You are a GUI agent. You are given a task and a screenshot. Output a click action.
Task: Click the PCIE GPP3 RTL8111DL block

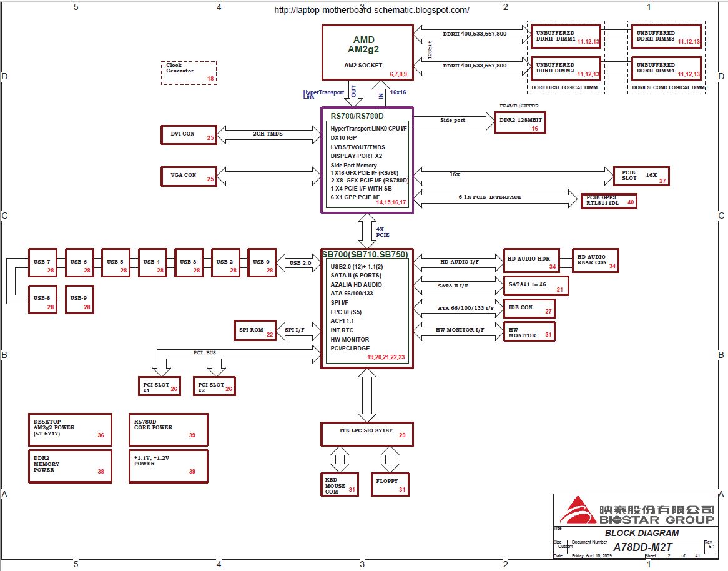[x=609, y=201]
